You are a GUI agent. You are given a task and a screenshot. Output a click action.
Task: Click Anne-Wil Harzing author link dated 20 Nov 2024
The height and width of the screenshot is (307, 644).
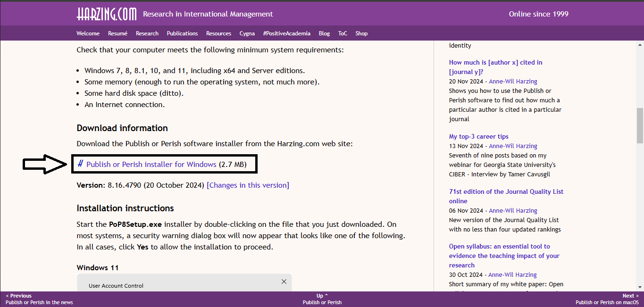click(x=513, y=81)
